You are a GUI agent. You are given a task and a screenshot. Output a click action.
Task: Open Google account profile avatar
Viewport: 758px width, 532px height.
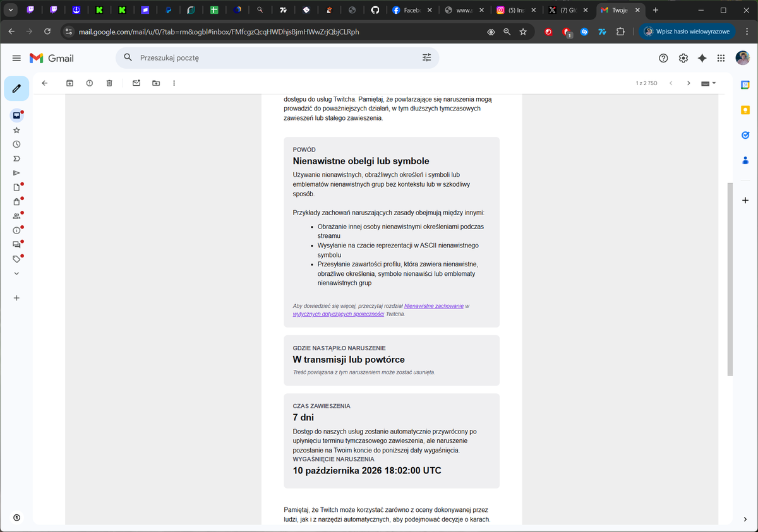click(x=743, y=58)
